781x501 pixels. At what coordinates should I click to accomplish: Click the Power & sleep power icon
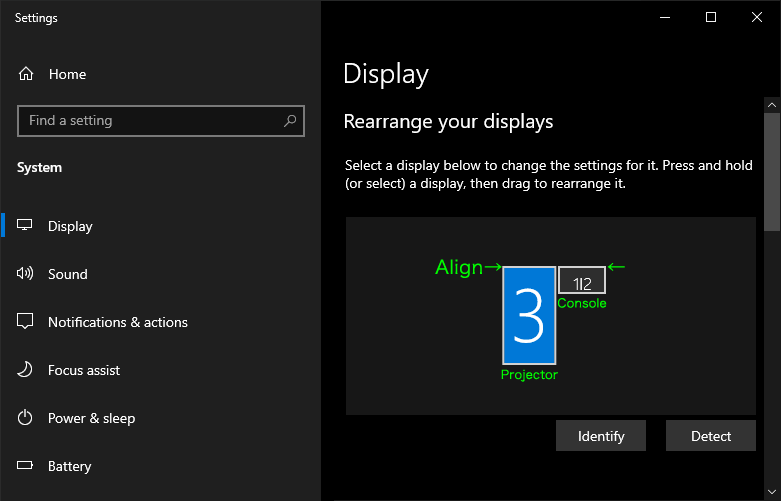pyautogui.click(x=25, y=417)
